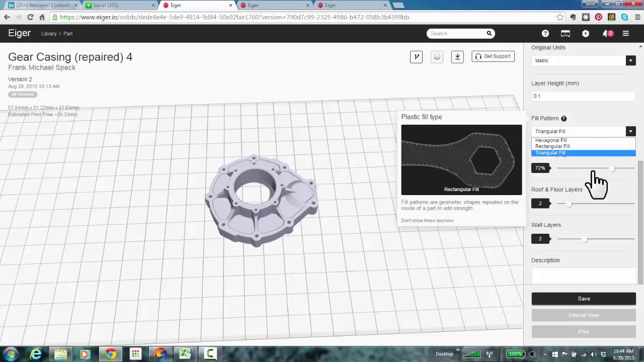Select Hexagonal Fill option
Screen dimensions: 644x362
584,140
